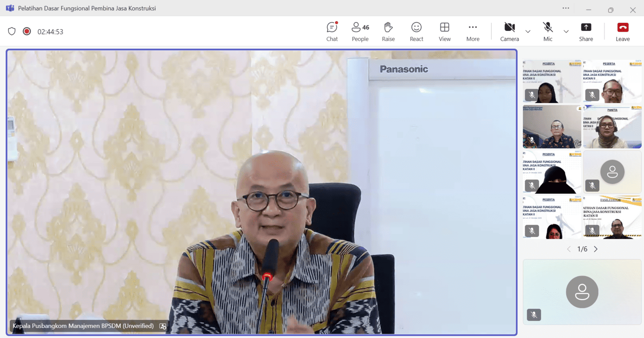Select the FASILITATOR participant thumbnail

pyautogui.click(x=612, y=217)
